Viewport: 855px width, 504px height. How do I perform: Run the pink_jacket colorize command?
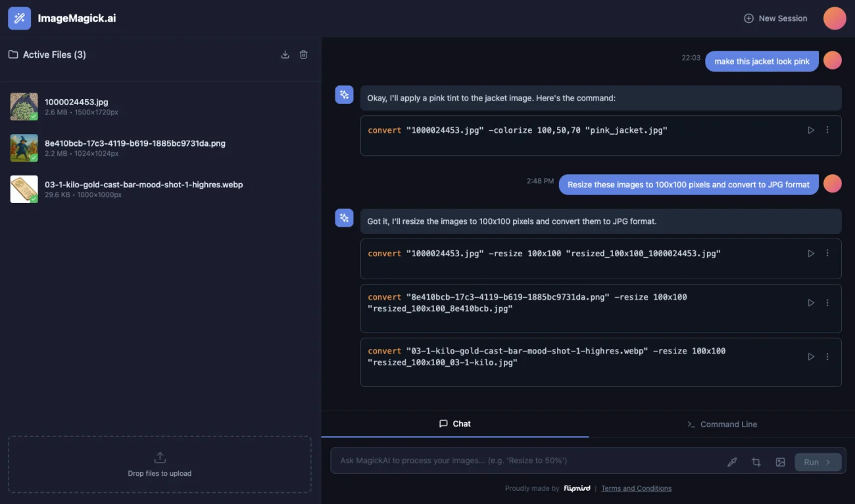pos(811,130)
